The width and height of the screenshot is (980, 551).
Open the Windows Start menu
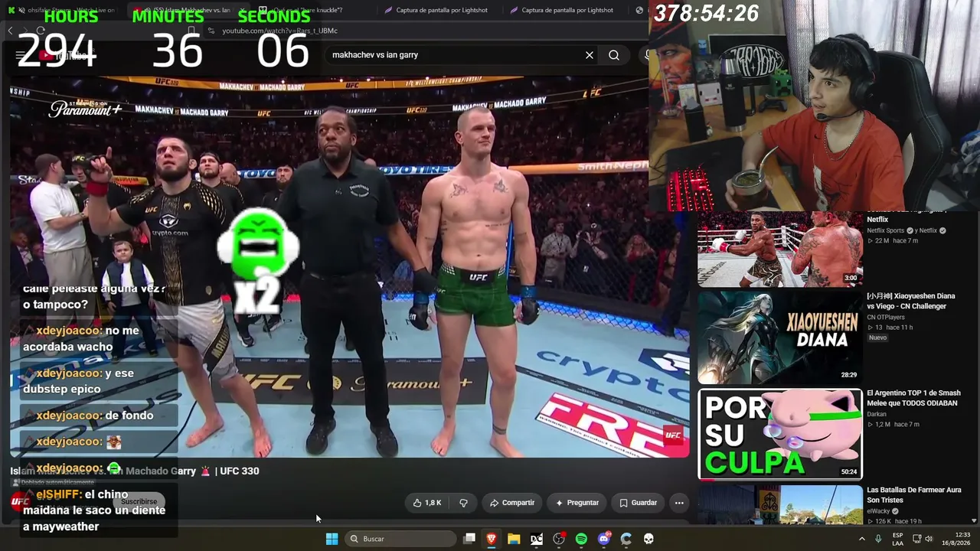pyautogui.click(x=332, y=539)
